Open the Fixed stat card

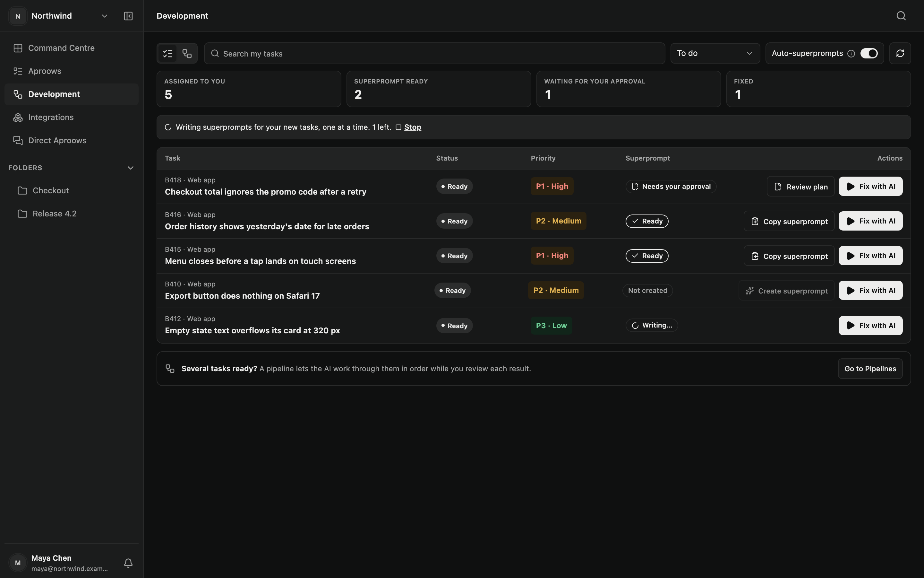pos(818,89)
